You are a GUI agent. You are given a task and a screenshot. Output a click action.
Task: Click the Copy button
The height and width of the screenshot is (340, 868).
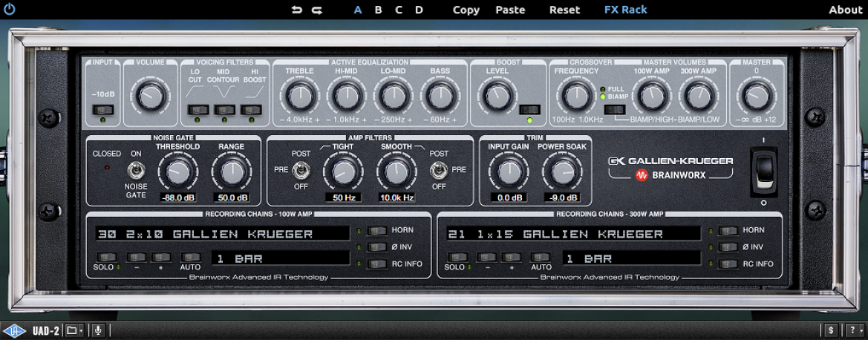[466, 10]
